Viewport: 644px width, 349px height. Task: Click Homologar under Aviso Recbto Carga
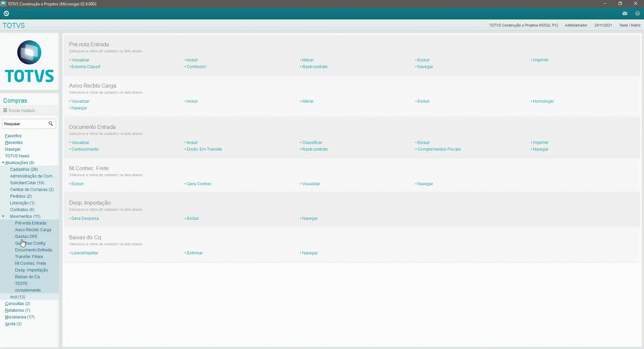tap(543, 101)
